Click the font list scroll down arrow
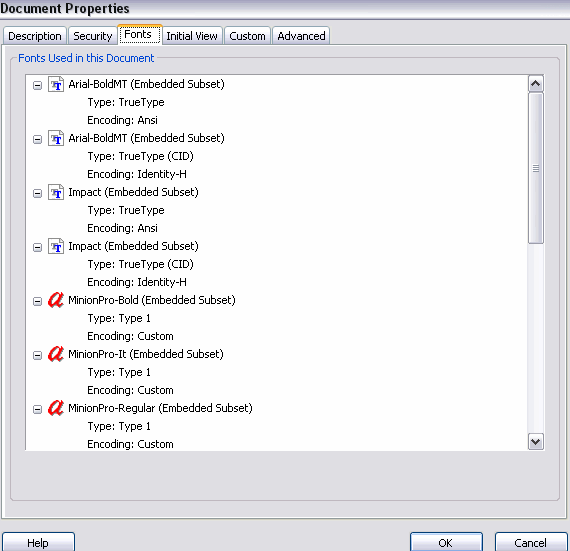The width and height of the screenshot is (570, 551). [x=535, y=442]
